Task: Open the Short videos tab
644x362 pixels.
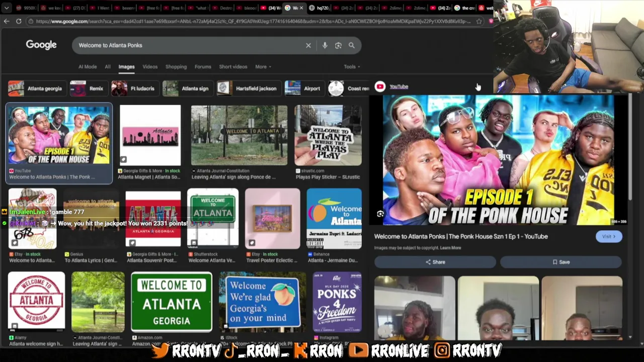Action: pos(233,66)
